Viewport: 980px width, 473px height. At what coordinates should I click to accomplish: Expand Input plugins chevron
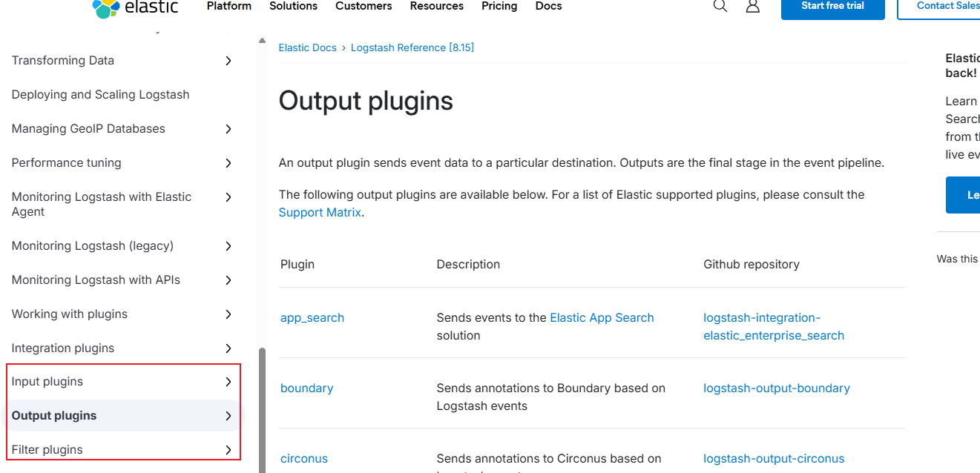[x=228, y=382]
